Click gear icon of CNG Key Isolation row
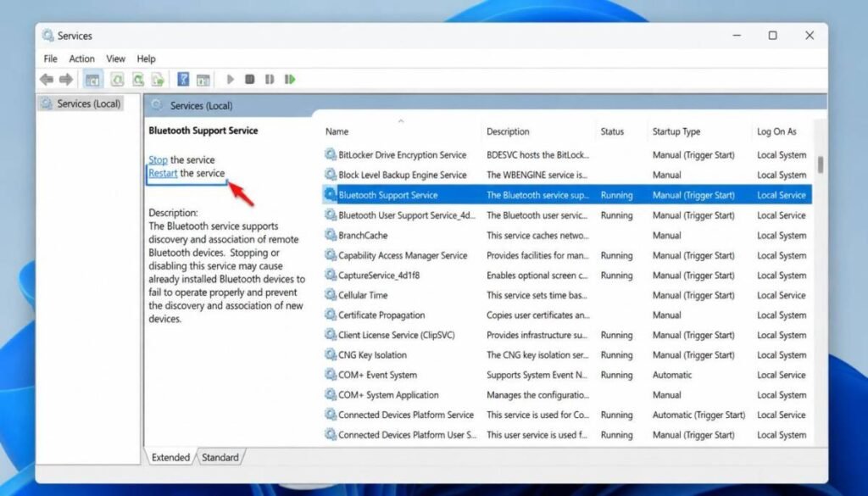The width and height of the screenshot is (868, 496). click(x=331, y=355)
